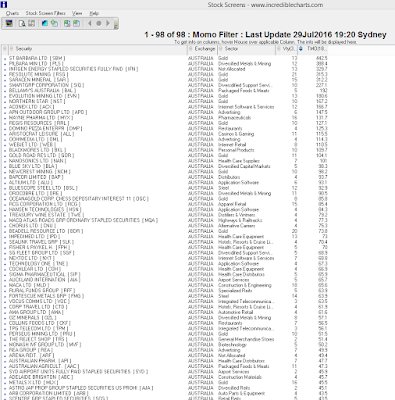Select the APN OUTDOOR GROUP LTD [APO] row

click(x=165, y=112)
